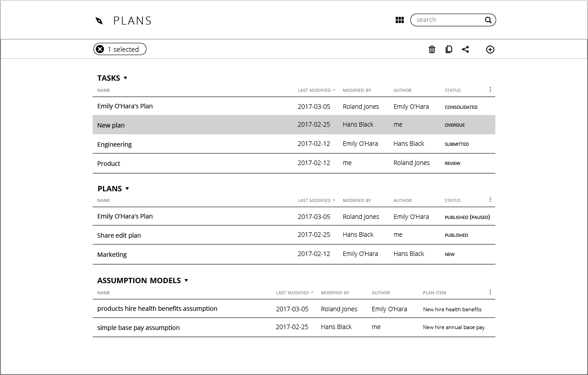Collapse the Tasks section
Screen dimensions: 588x375
(126, 78)
